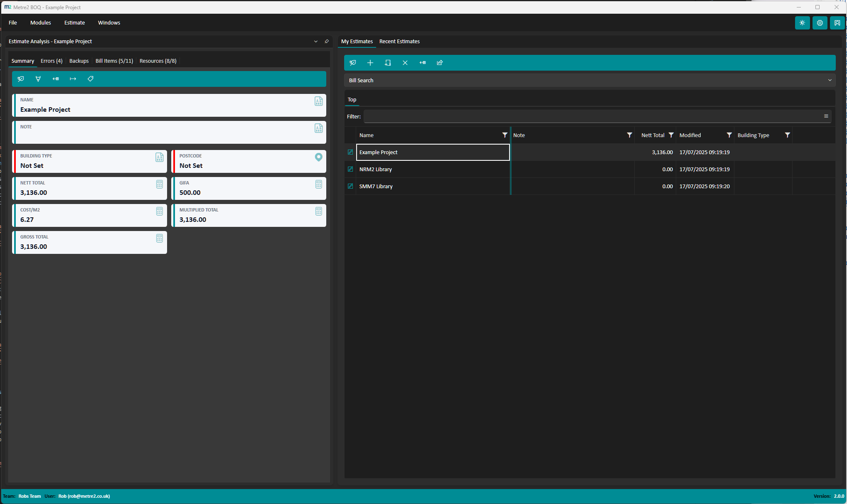The image size is (847, 504).
Task: Open the settings gear at top right
Action: click(820, 23)
